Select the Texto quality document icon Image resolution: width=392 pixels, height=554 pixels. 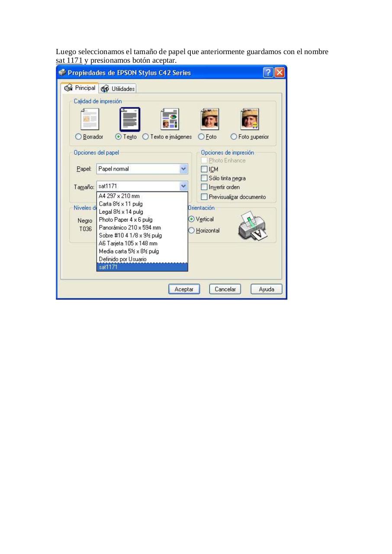pos(129,119)
